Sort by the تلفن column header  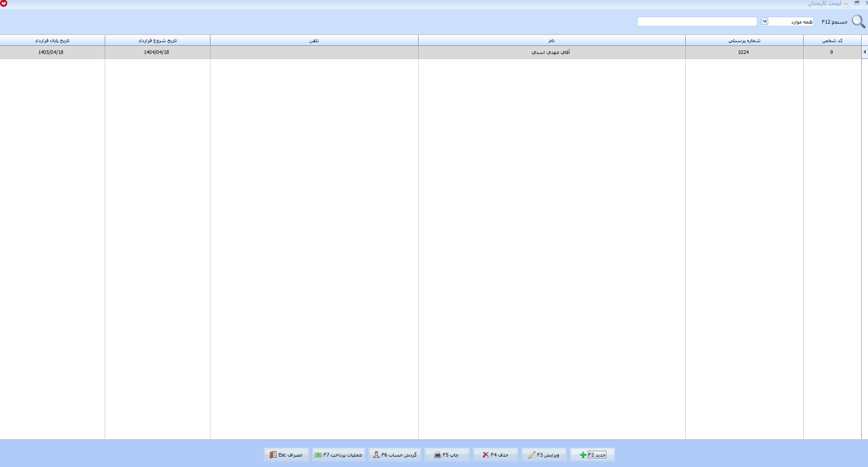coord(314,40)
